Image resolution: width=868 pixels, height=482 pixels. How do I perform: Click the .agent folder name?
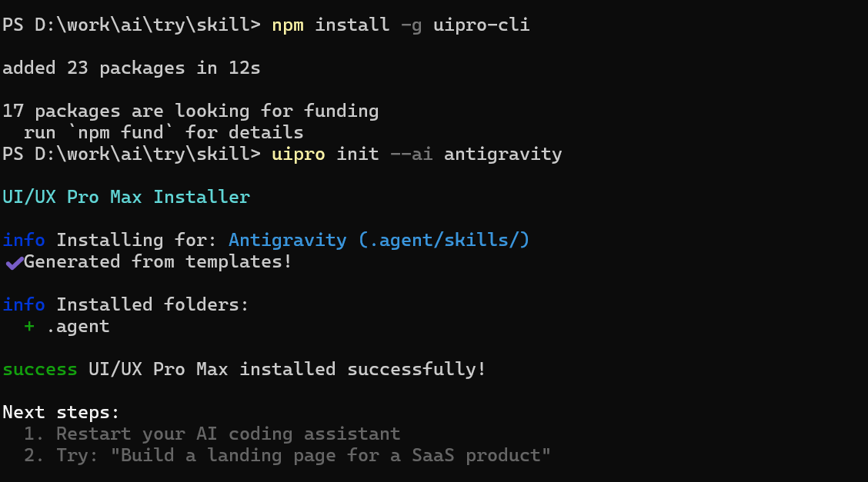[x=78, y=327]
